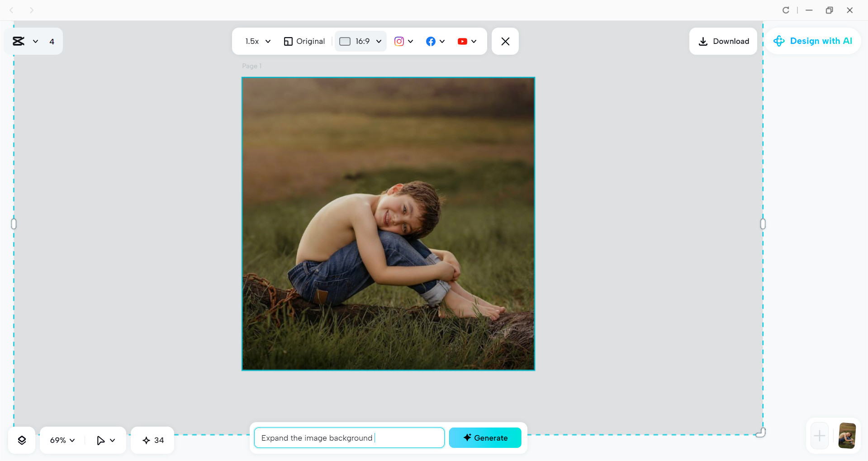Viewport: 868px width, 461px height.
Task: Dismiss the editing toolbar with the X
Action: coord(505,41)
